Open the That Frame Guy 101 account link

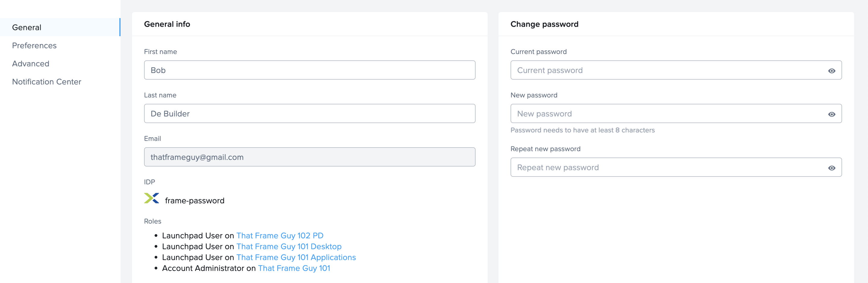point(294,269)
